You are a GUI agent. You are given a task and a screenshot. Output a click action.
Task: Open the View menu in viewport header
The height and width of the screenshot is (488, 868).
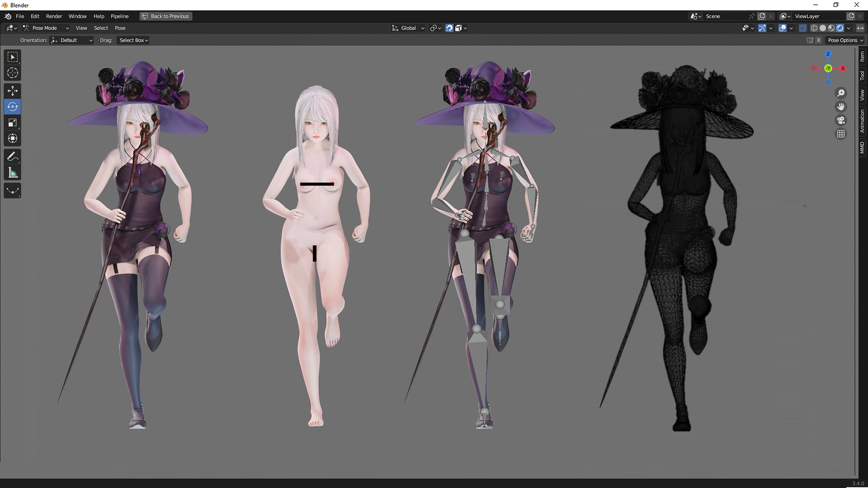click(x=82, y=28)
